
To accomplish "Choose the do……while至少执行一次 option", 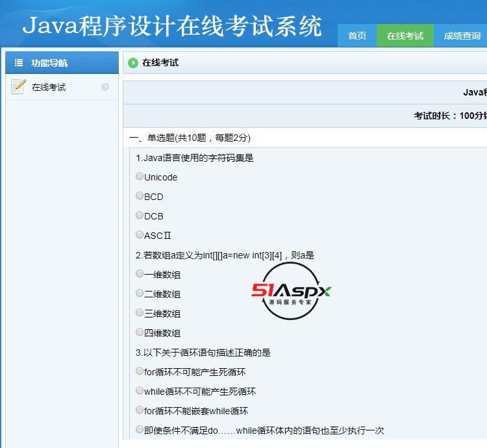I will point(140,430).
